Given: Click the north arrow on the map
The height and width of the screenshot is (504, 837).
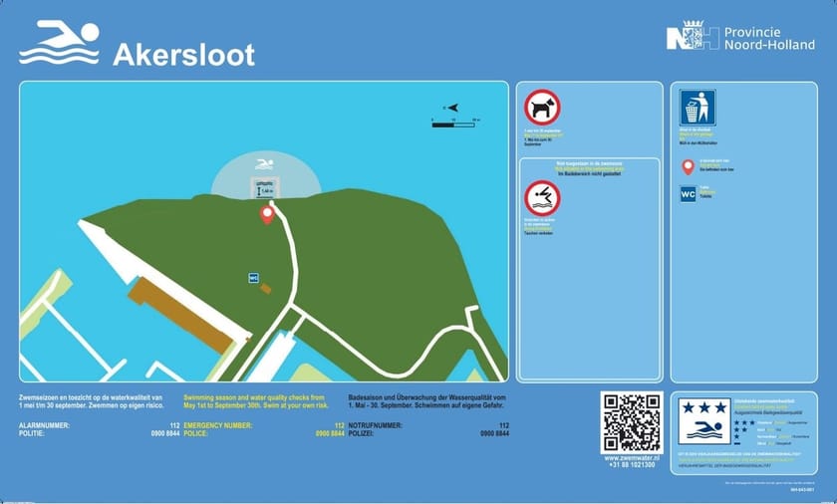Looking at the screenshot, I should (452, 108).
